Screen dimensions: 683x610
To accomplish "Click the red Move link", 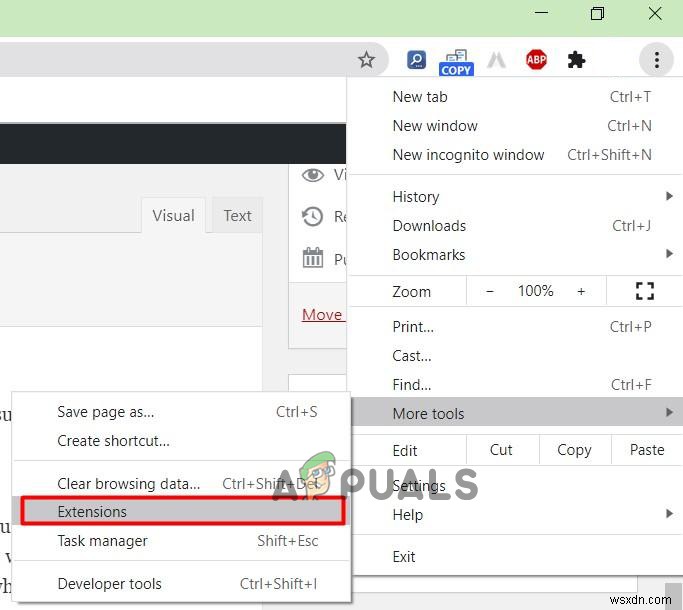I will click(x=322, y=315).
